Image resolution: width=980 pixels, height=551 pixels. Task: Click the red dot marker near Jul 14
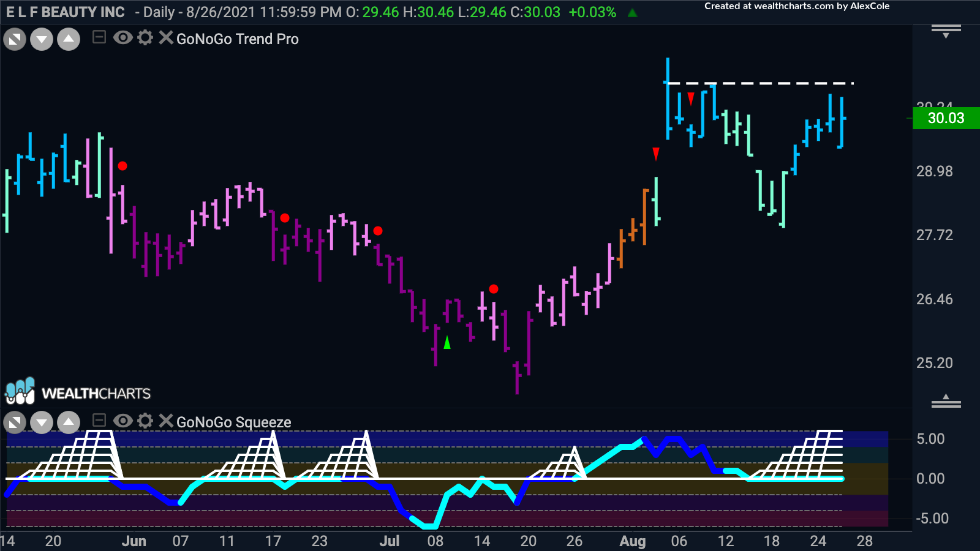(x=494, y=289)
